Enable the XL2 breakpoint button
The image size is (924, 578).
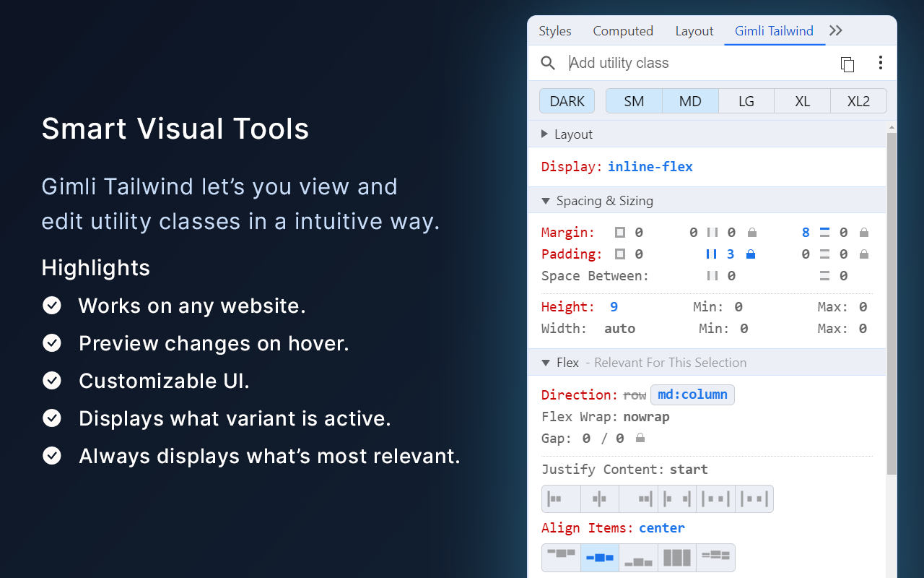pyautogui.click(x=859, y=101)
